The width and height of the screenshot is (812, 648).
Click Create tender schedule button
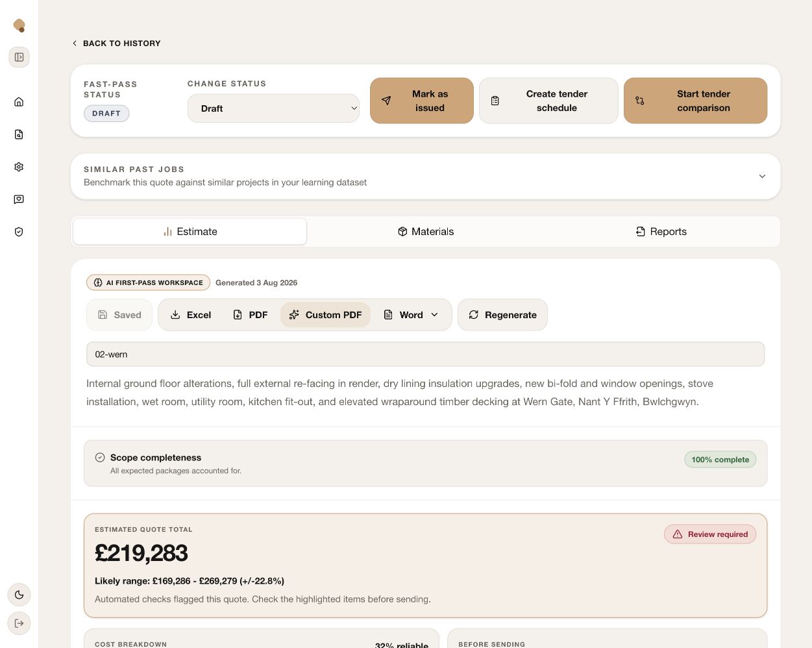tap(548, 101)
